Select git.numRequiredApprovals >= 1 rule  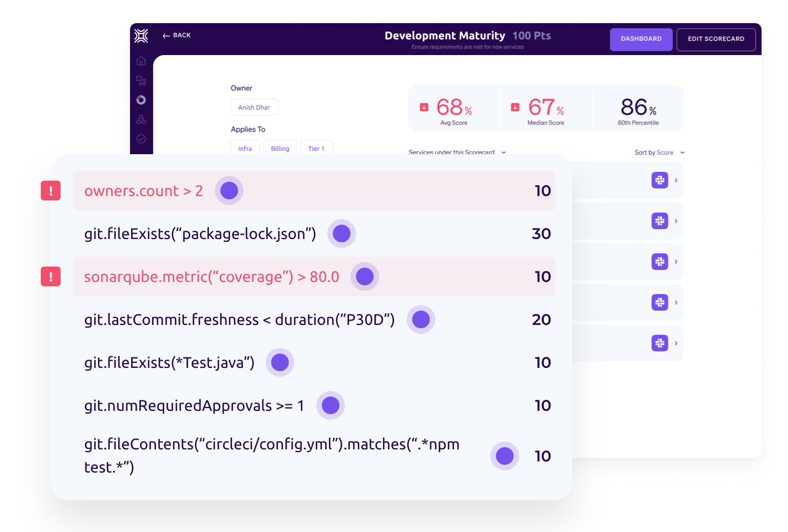tap(194, 405)
